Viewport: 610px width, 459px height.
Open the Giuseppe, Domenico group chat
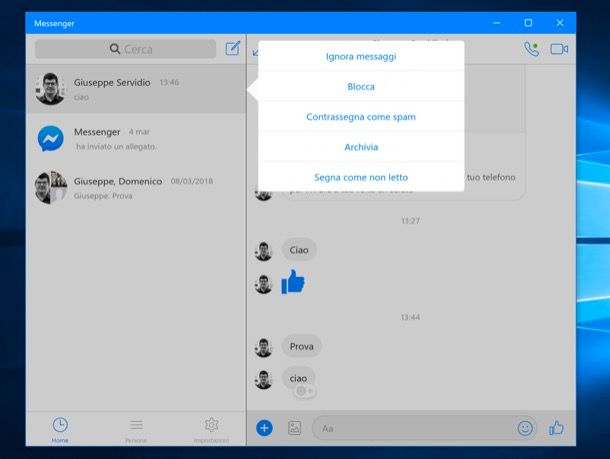click(136, 187)
